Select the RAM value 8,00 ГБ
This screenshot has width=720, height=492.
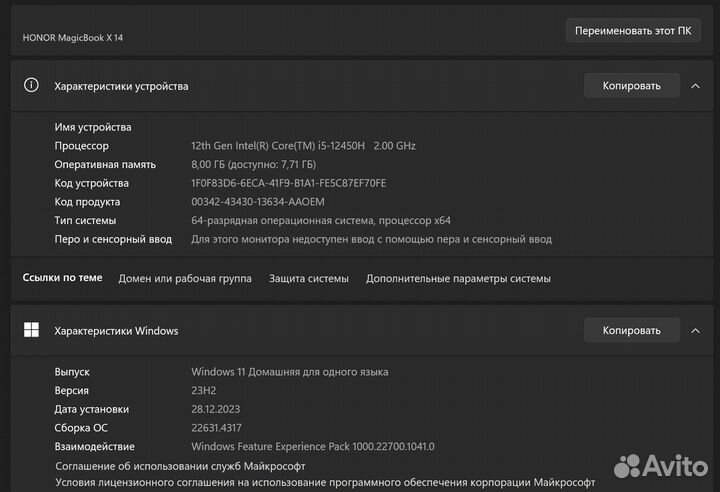pyautogui.click(x=253, y=164)
